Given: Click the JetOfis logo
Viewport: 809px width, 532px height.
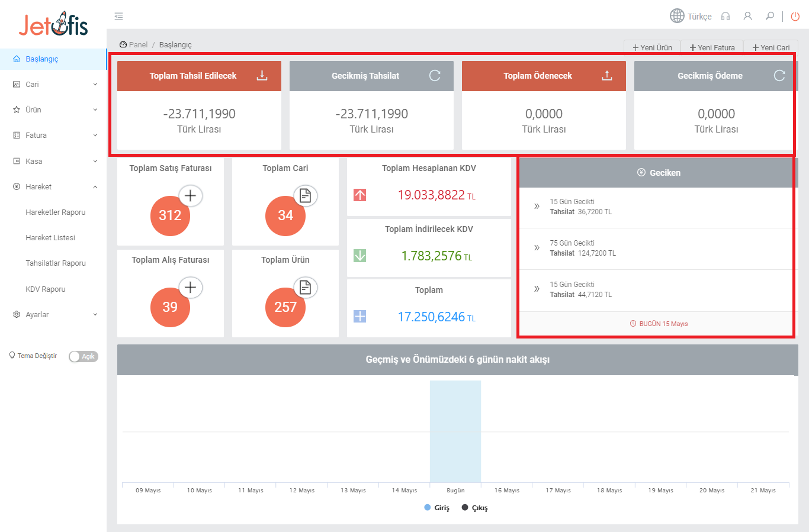Looking at the screenshot, I should [x=53, y=24].
